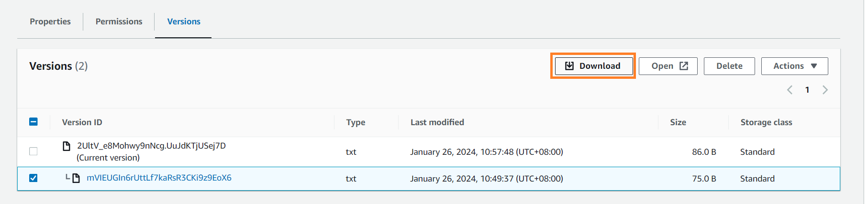
Task: Delete the selected version
Action: pyautogui.click(x=729, y=66)
